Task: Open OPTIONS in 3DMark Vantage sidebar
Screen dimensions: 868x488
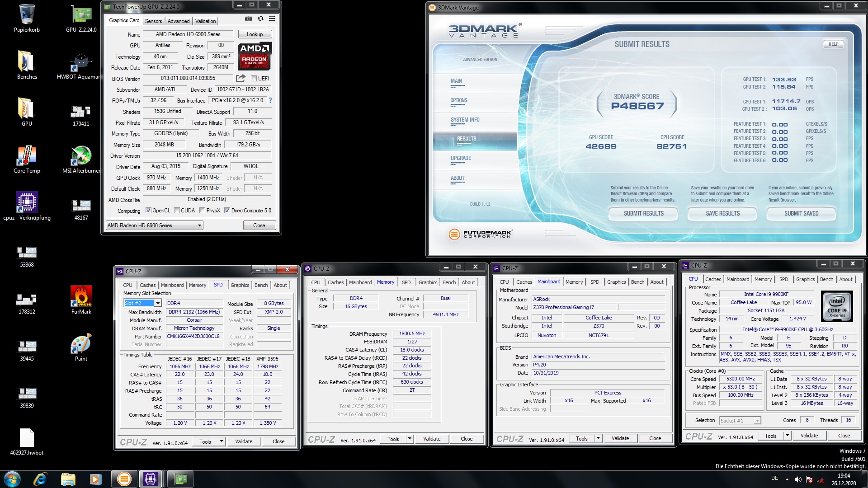Action: tap(459, 100)
